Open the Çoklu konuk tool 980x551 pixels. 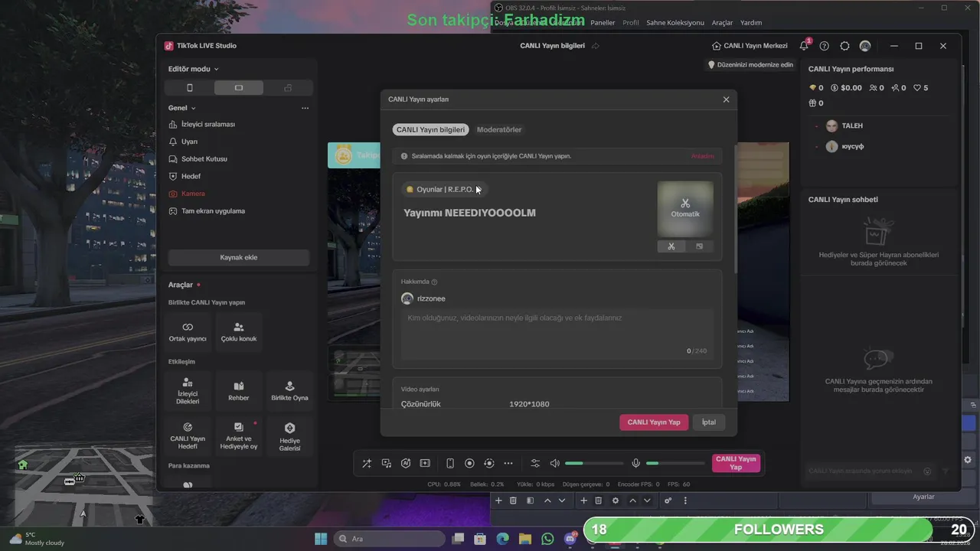point(239,332)
